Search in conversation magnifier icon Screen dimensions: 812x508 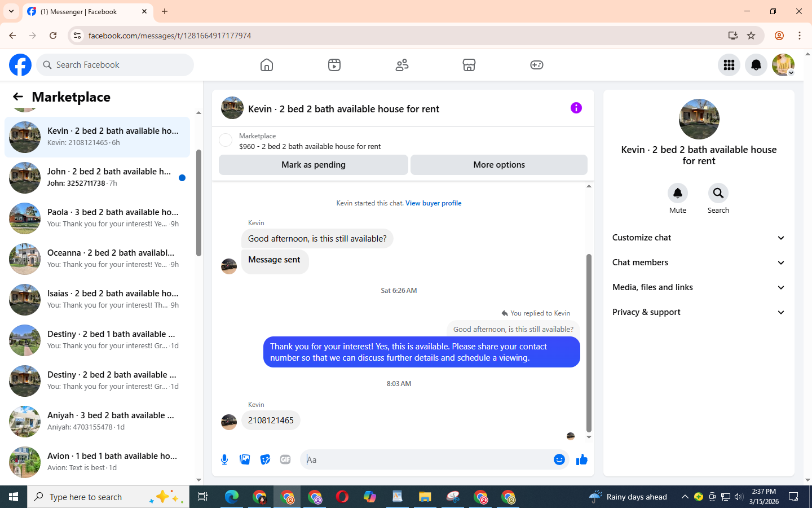tap(718, 193)
